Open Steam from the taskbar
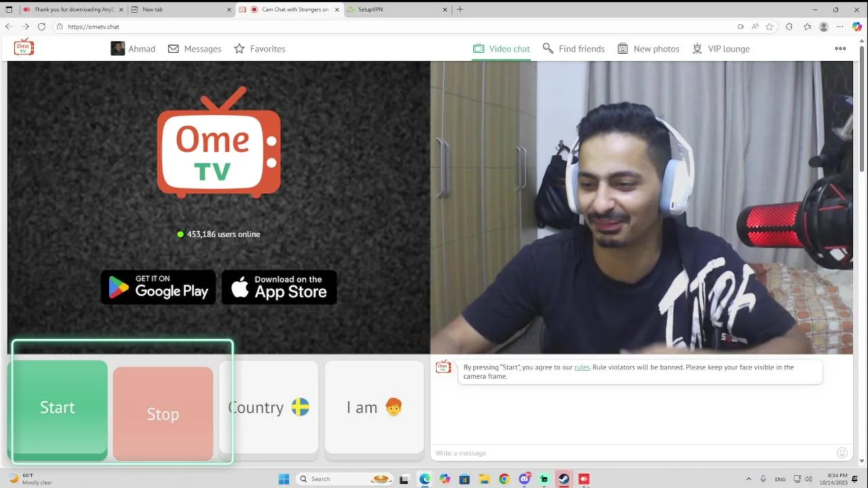Image resolution: width=868 pixels, height=488 pixels. point(564,479)
